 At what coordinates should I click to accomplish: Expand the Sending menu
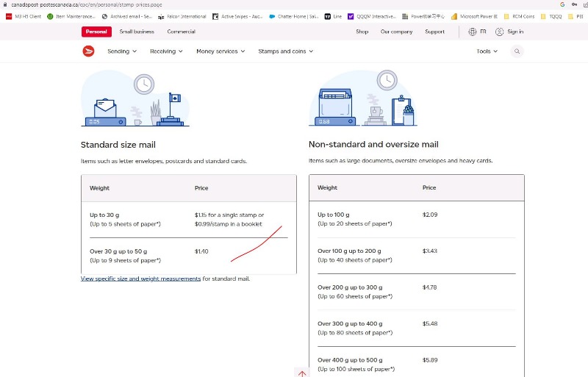coord(122,51)
